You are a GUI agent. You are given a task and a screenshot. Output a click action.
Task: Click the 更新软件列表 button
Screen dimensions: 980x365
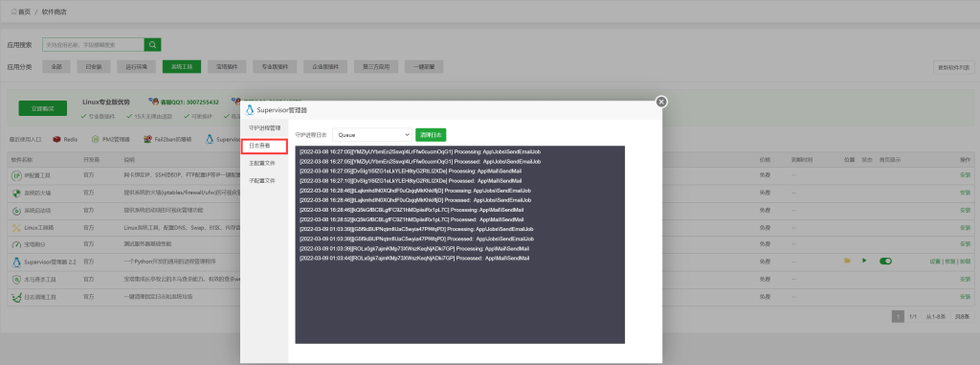(x=954, y=67)
